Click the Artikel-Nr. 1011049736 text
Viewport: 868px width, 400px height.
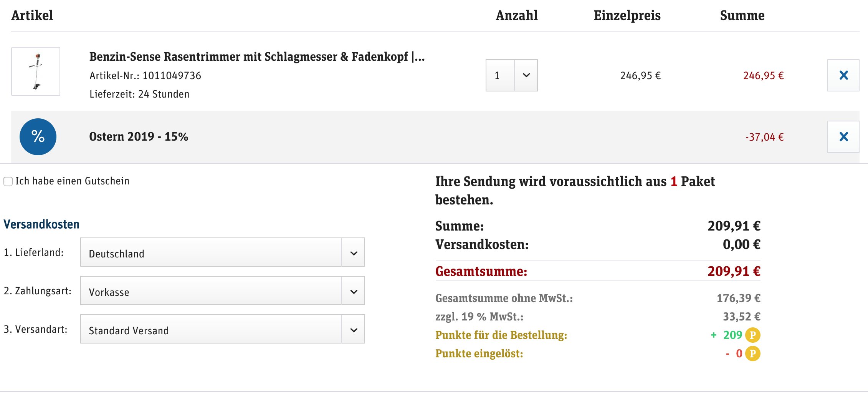pos(145,76)
